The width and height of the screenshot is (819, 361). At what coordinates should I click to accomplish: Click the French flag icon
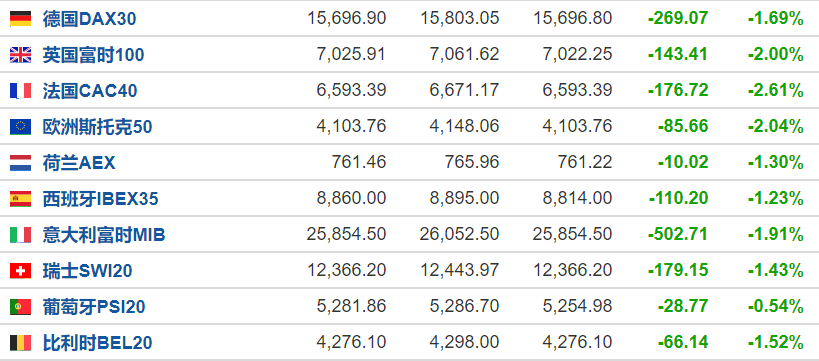click(x=20, y=91)
